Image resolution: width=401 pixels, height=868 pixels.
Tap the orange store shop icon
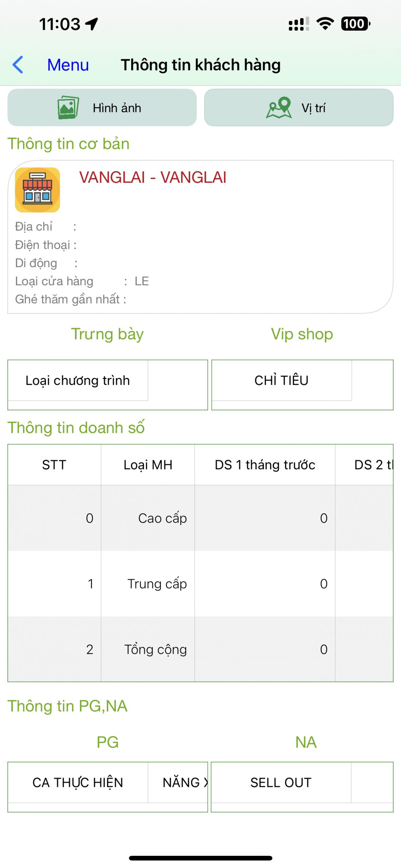(37, 190)
